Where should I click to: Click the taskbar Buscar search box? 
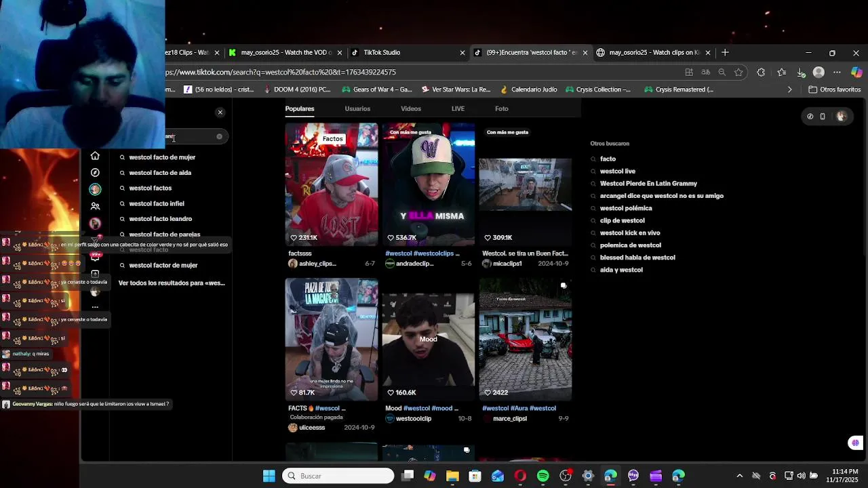click(338, 476)
